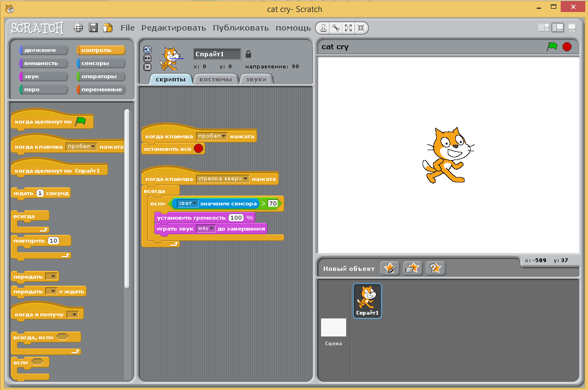The image size is (588, 390).
Task: Click the Scratch logo
Action: 37,28
